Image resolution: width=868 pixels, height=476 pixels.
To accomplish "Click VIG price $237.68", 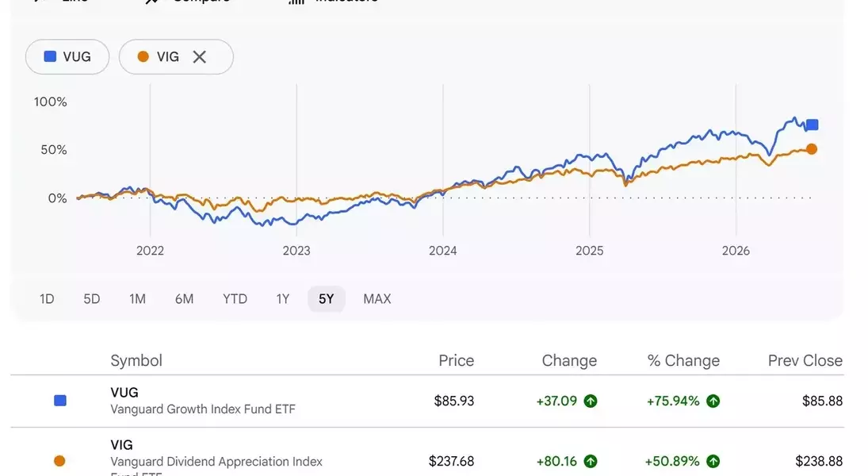I will pyautogui.click(x=451, y=461).
